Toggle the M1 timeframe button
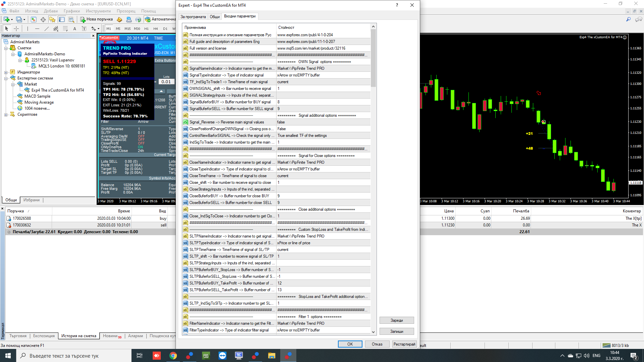This screenshot has width=644, height=362. [109, 29]
